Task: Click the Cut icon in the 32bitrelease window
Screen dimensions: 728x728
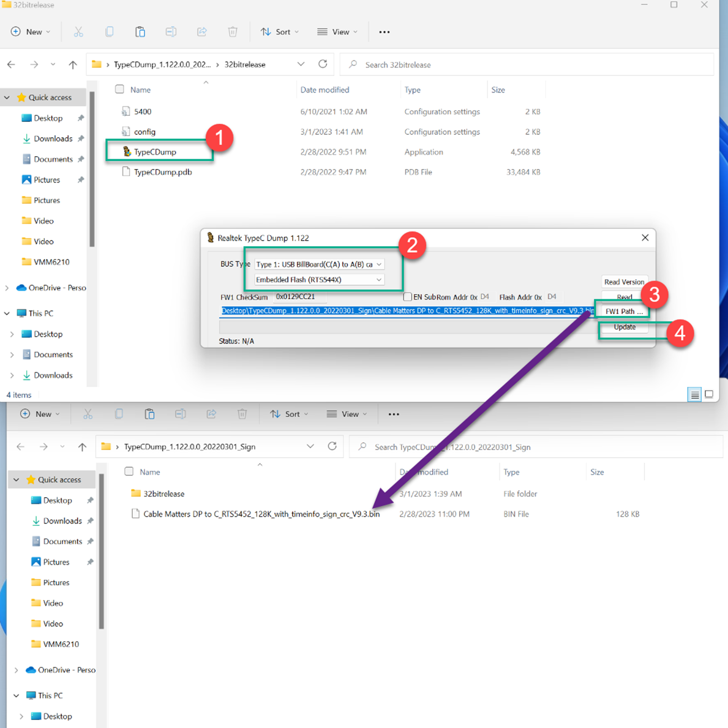Action: pyautogui.click(x=78, y=32)
